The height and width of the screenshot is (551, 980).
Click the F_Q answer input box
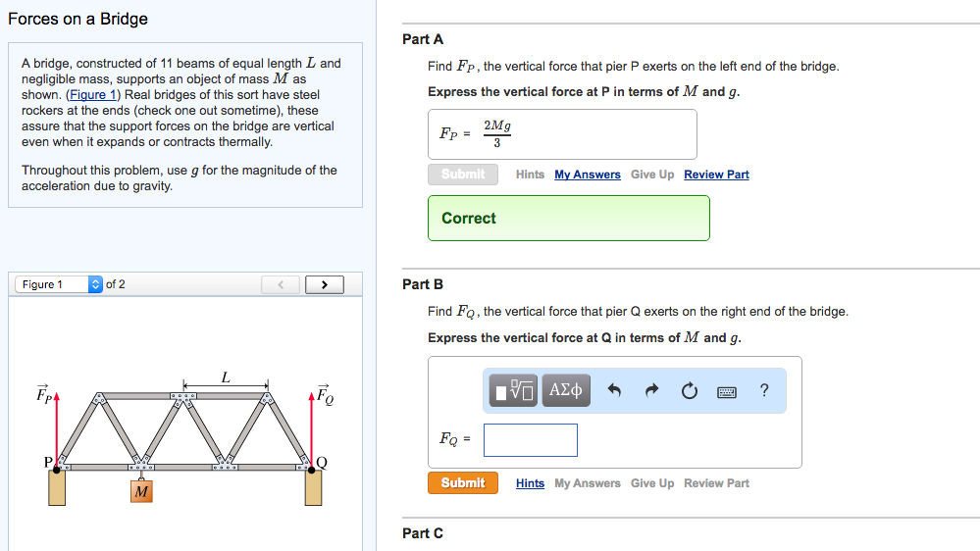pos(530,439)
